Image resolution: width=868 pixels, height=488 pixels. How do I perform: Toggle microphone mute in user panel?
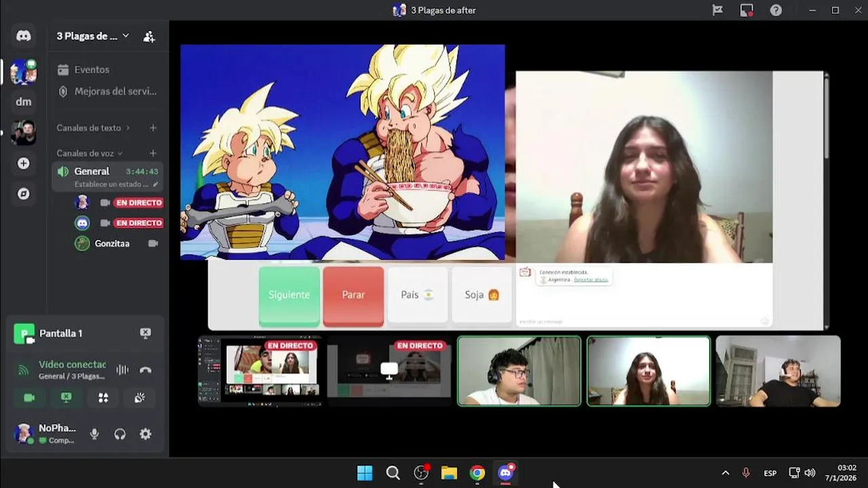94,434
